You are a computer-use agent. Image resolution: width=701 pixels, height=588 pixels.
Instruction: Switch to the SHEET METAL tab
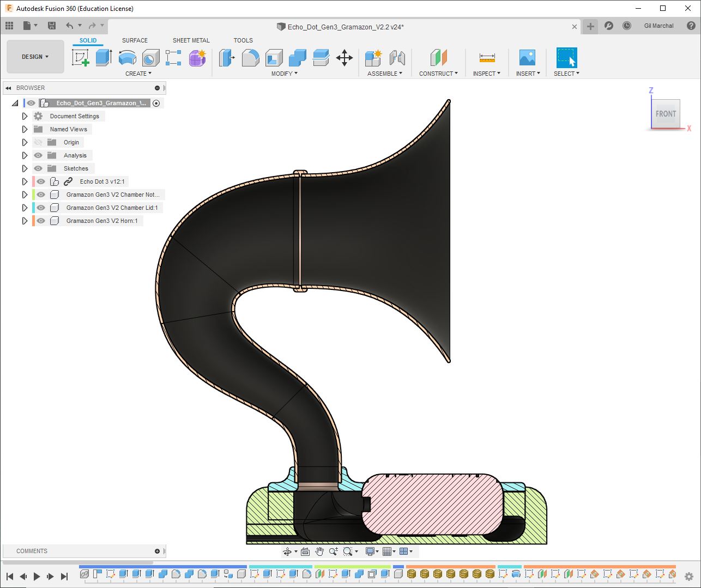(x=191, y=40)
